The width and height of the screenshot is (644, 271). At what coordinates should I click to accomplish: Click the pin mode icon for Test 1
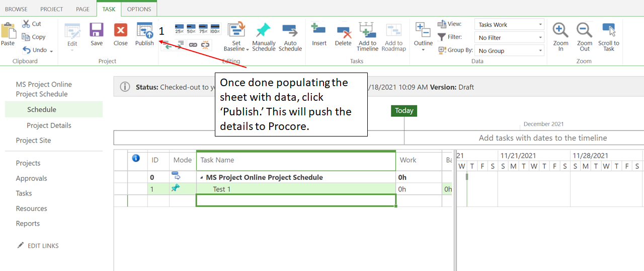click(x=175, y=188)
